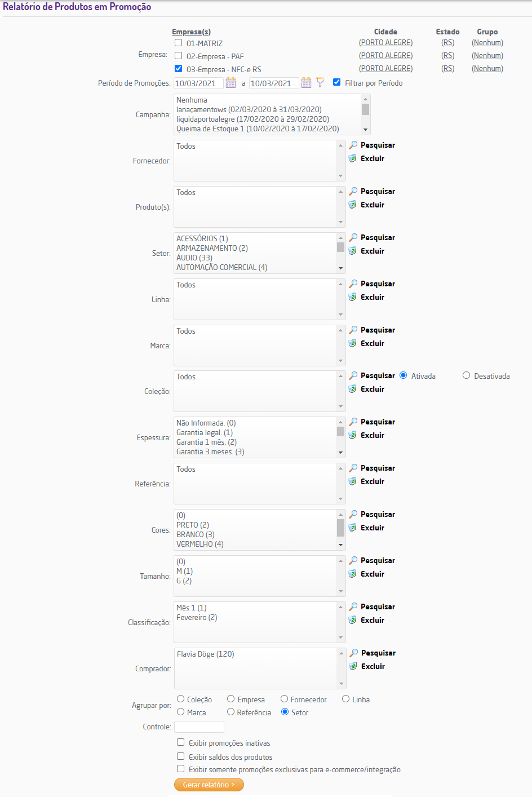Select the Desativada radio button
532x797 pixels.
[x=466, y=375]
